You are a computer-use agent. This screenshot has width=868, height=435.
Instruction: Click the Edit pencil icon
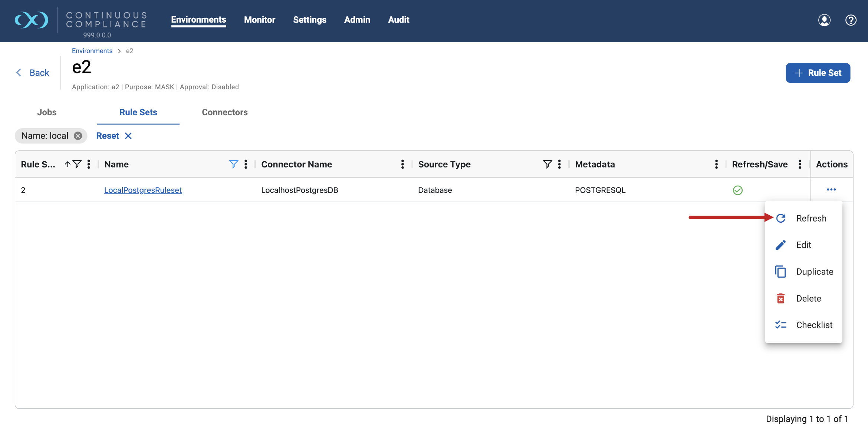pyautogui.click(x=780, y=245)
